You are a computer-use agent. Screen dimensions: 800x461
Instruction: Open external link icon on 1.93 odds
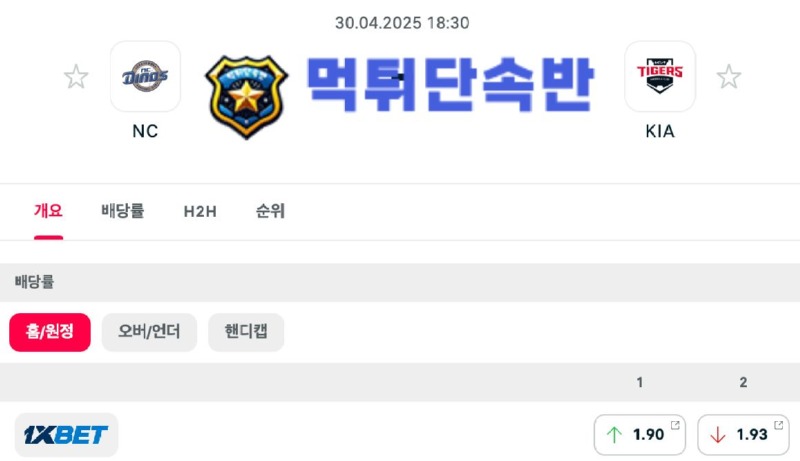tap(779, 425)
